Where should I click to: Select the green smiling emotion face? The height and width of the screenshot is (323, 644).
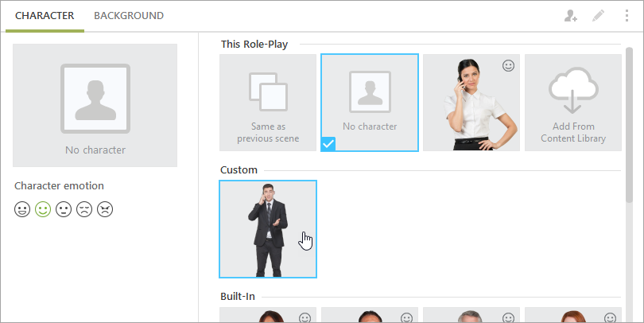pos(43,209)
